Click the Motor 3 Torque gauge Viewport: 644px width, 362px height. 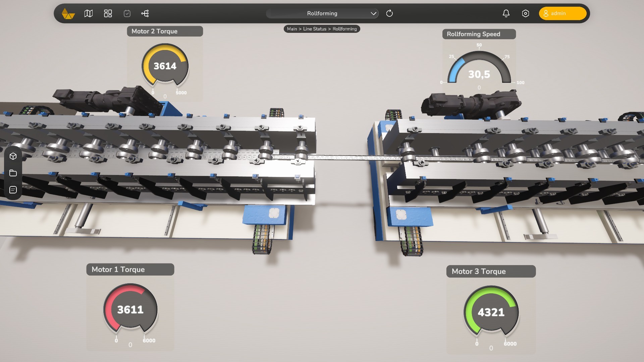tap(491, 312)
